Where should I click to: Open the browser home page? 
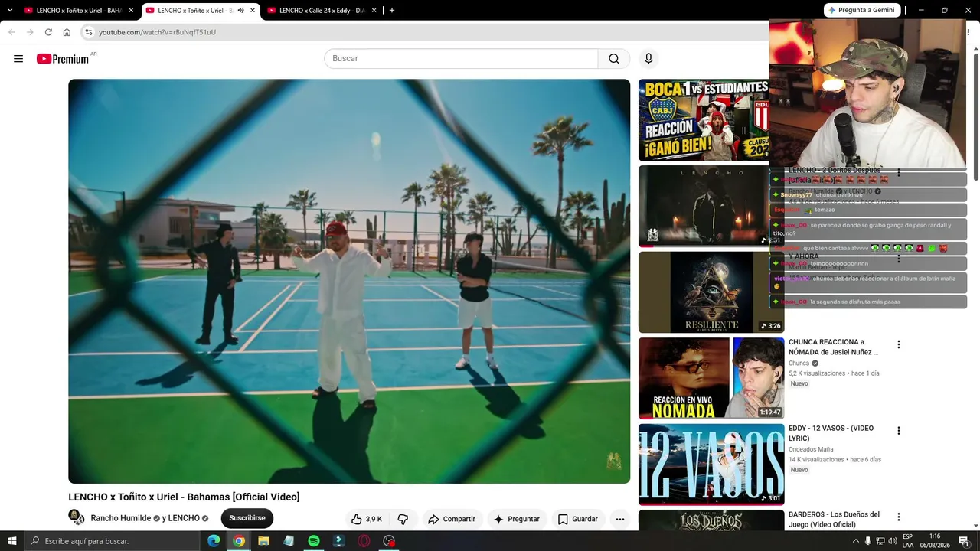tap(67, 32)
